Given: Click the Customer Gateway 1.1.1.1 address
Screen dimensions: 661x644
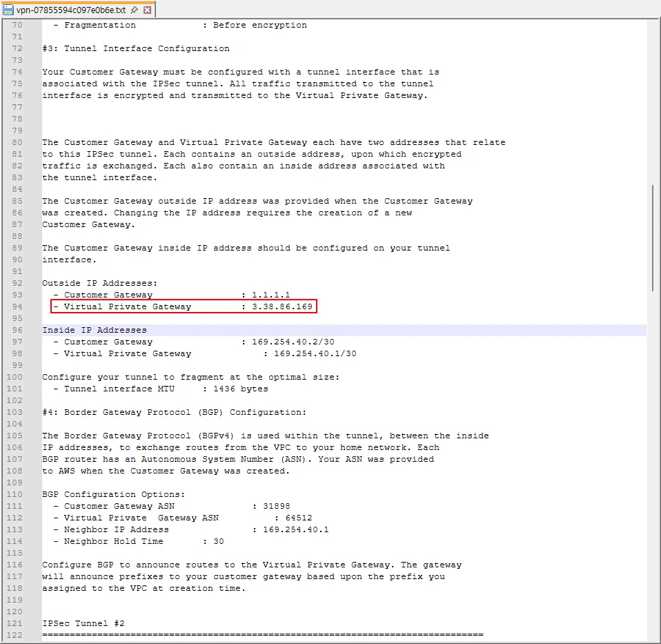Looking at the screenshot, I should point(270,295).
